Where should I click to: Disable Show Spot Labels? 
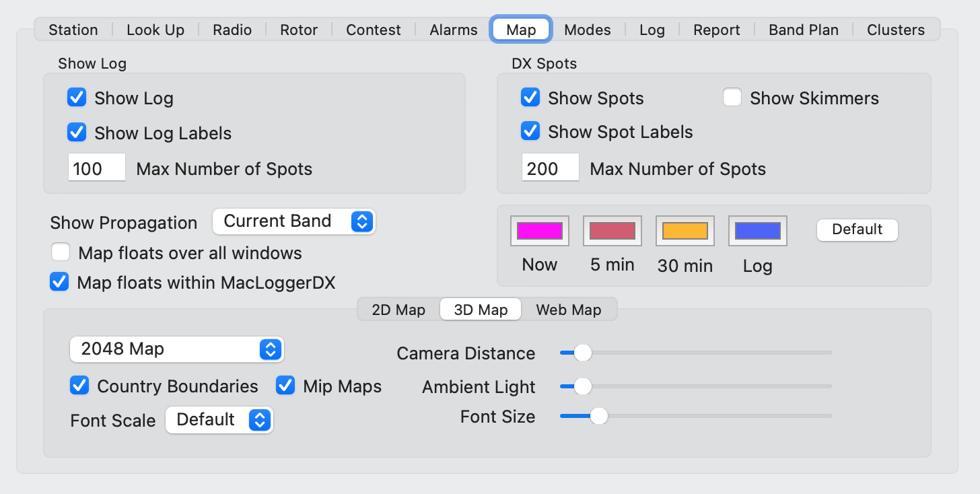tap(530, 132)
